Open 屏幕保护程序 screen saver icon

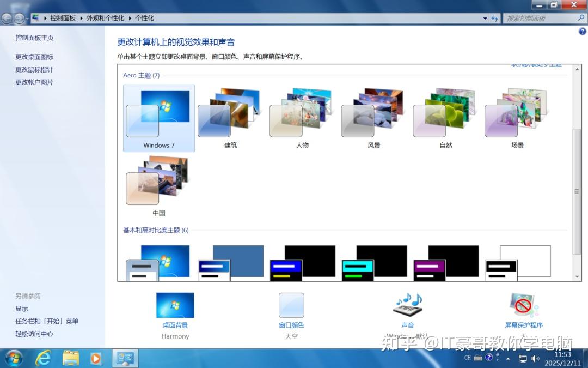[524, 305]
